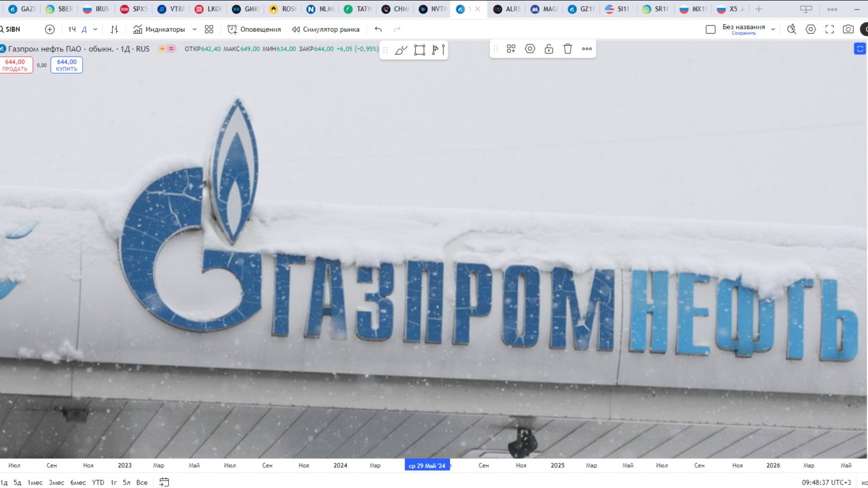Switch to the IRUS tab
The height and width of the screenshot is (488, 868).
click(96, 9)
